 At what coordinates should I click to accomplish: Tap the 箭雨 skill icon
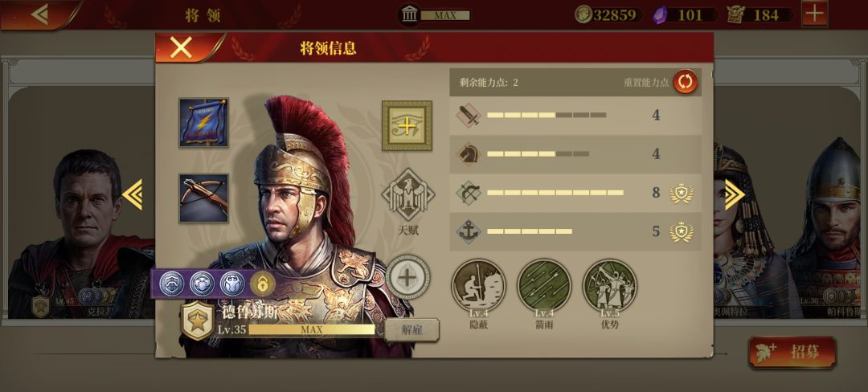[543, 286]
